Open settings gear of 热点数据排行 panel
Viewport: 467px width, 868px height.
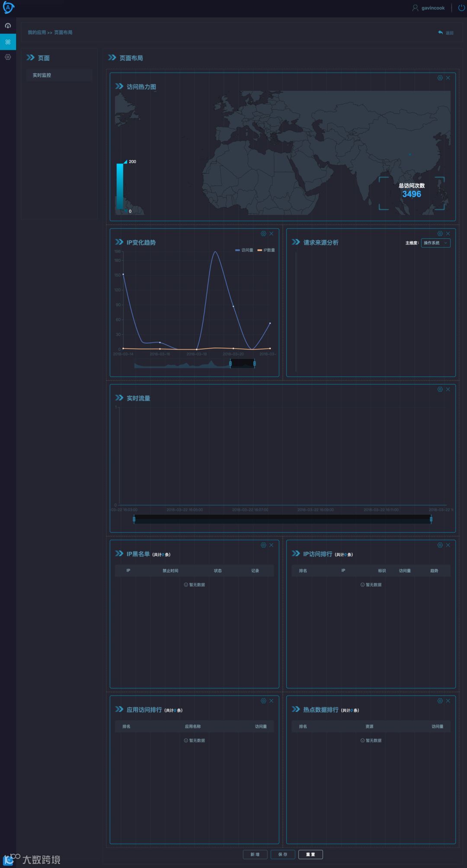click(x=440, y=701)
